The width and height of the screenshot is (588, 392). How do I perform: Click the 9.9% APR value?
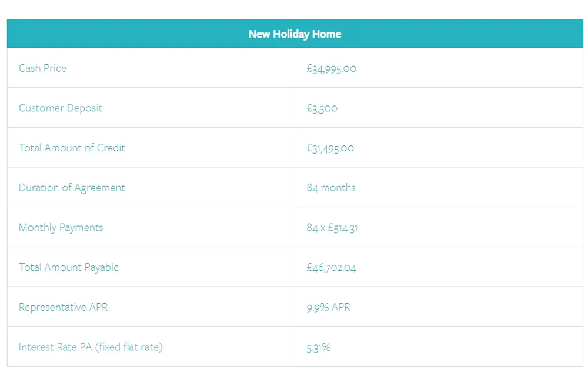tap(328, 307)
